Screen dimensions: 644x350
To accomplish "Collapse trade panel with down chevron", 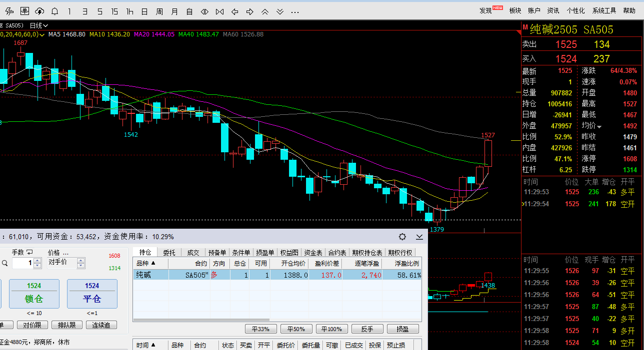I will tap(419, 237).
